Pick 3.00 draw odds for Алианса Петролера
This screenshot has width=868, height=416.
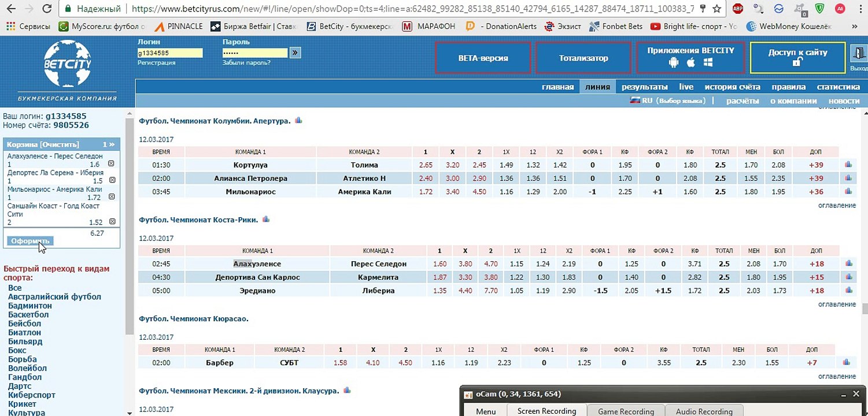(x=453, y=179)
